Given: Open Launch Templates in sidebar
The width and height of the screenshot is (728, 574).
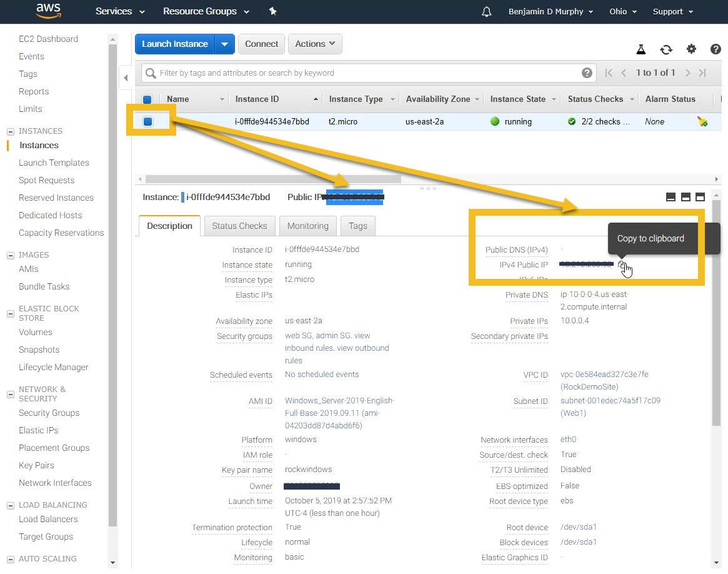Looking at the screenshot, I should (x=54, y=163).
